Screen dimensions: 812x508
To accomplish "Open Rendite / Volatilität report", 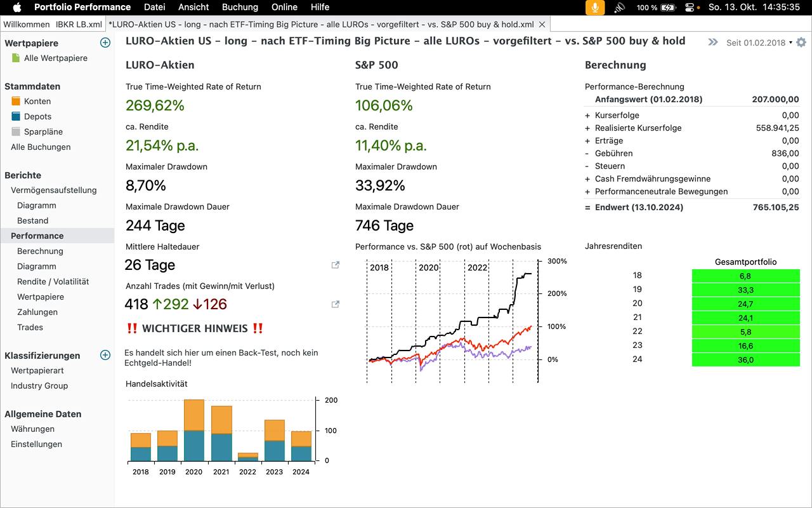I will pyautogui.click(x=53, y=282).
